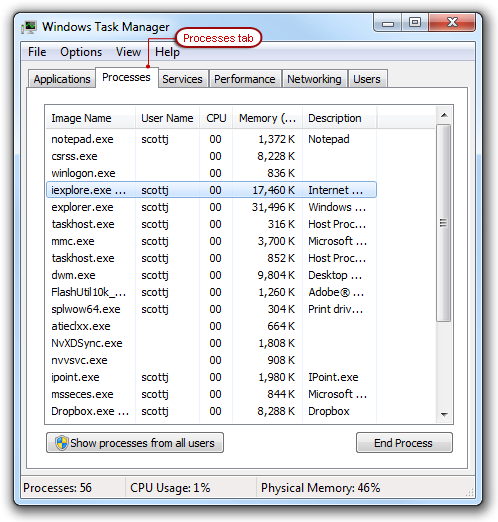Open the Help menu
The image size is (498, 522).
tap(167, 52)
